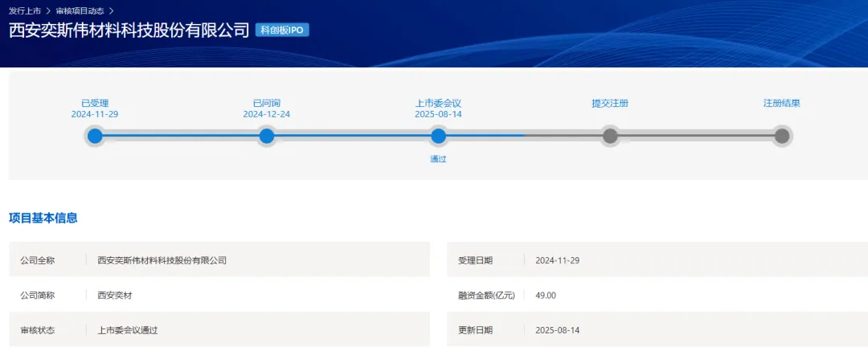Click the 49.00 financing amount value
Screen dimensions: 868x347
click(546, 295)
